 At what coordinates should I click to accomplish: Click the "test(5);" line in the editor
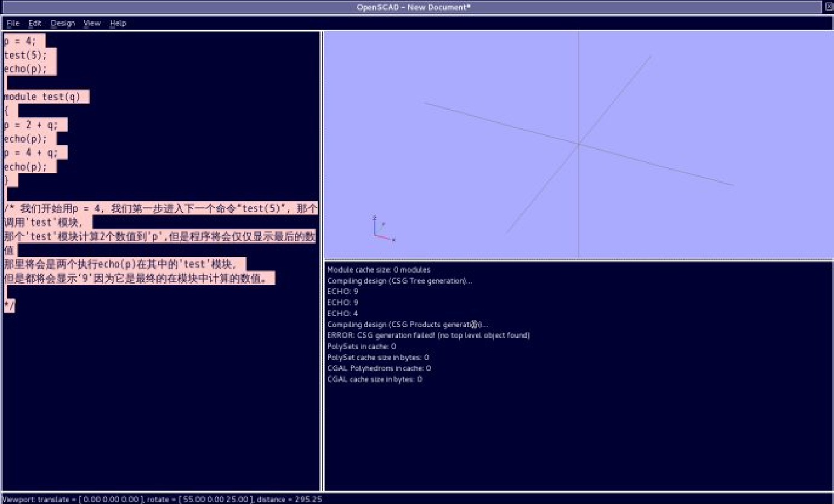click(x=26, y=55)
